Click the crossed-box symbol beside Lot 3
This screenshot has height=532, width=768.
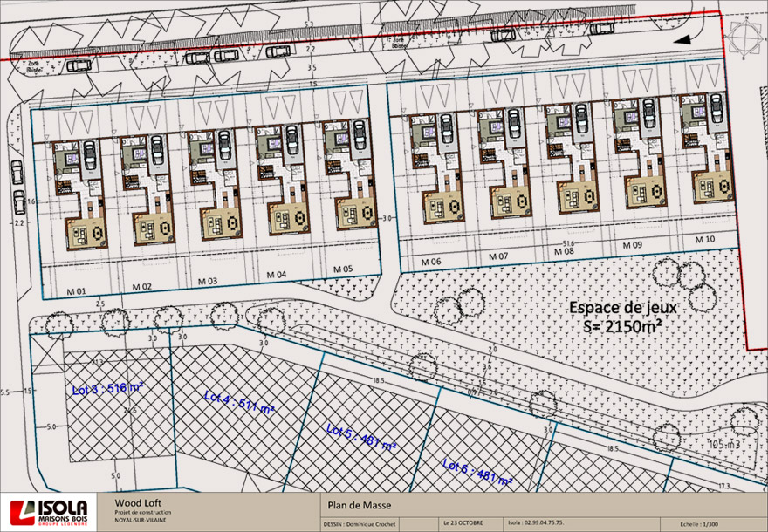(47, 355)
